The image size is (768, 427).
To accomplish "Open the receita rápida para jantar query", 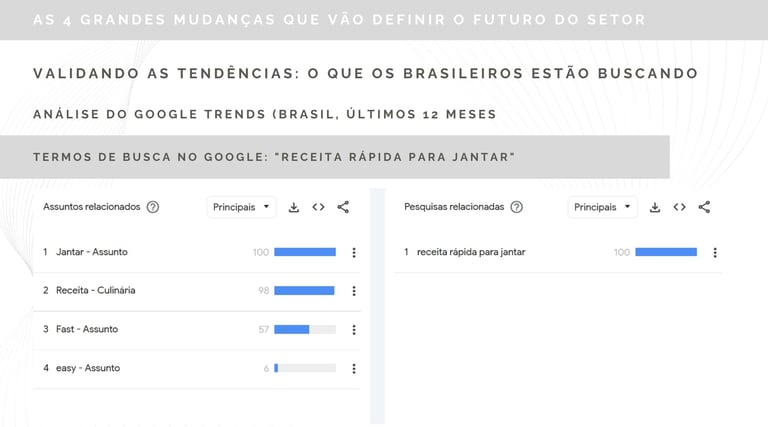I will point(471,252).
